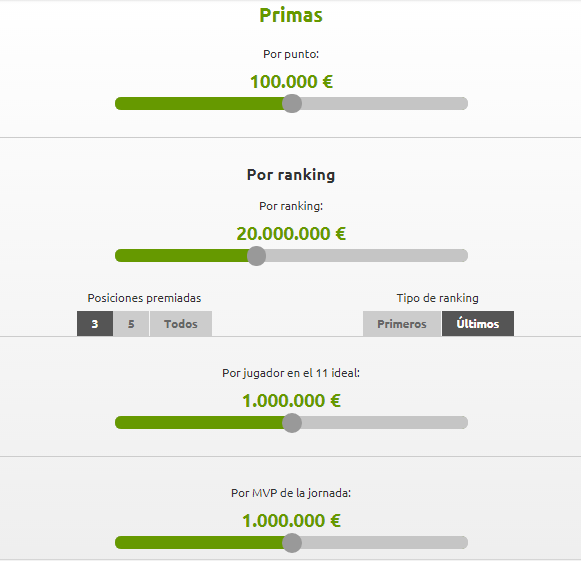The image size is (581, 561).
Task: Select 5 posiciones premiadas
Action: coord(131,324)
